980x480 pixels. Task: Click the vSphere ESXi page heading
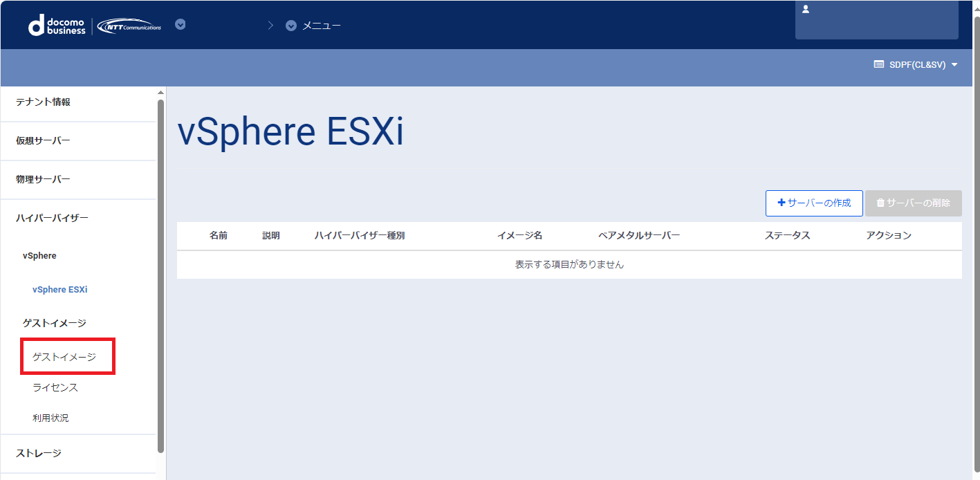[290, 132]
